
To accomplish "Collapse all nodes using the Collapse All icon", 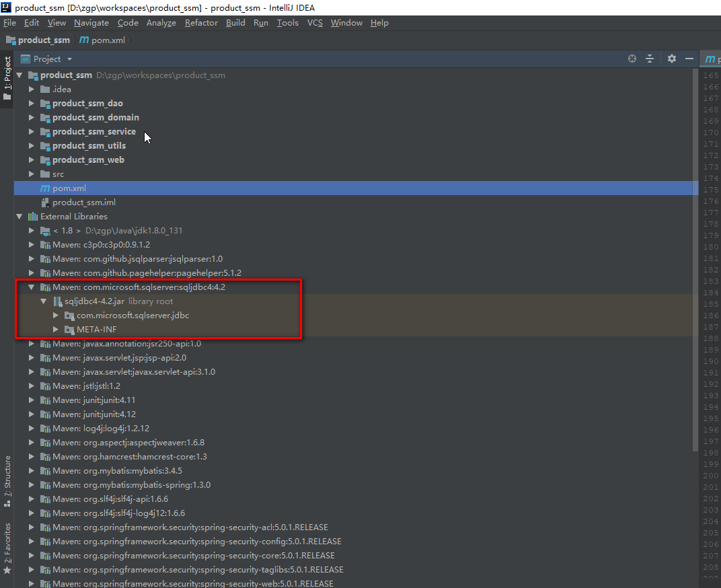I will click(649, 59).
